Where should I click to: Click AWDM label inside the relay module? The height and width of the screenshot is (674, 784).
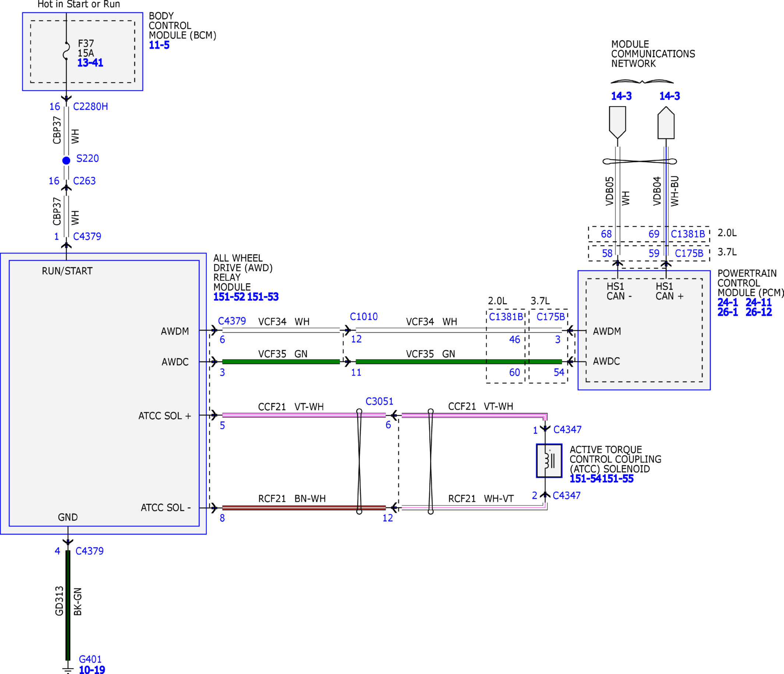[x=175, y=331]
